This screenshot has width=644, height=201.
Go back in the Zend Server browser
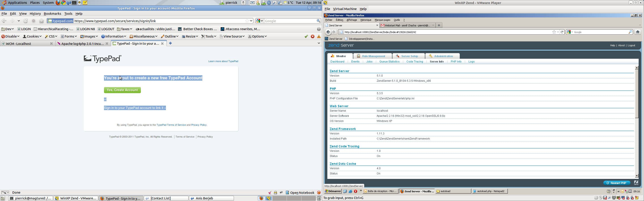[x=328, y=32]
